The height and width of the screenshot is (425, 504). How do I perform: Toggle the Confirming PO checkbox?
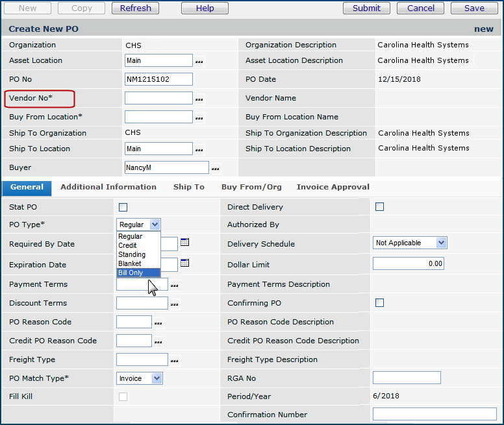(x=380, y=303)
